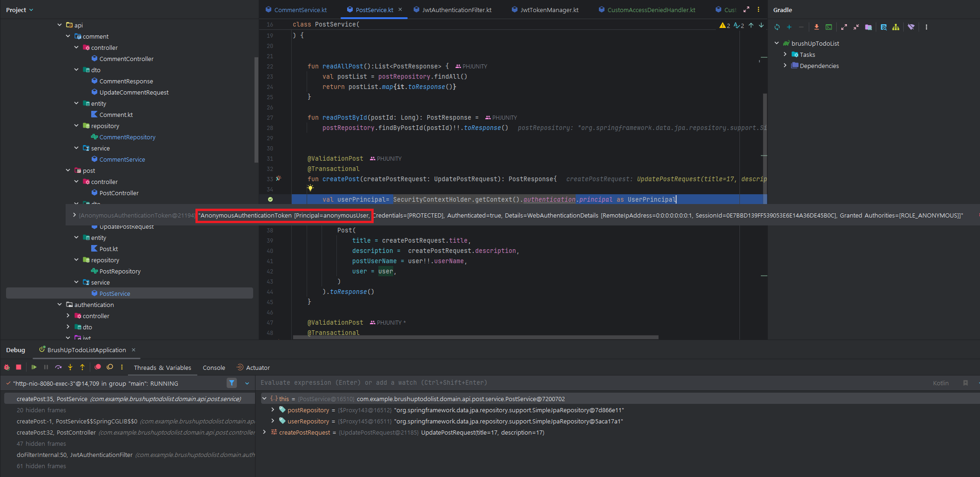The image size is (980, 477).
Task: Open Gradle panel more options menu
Action: tap(926, 27)
